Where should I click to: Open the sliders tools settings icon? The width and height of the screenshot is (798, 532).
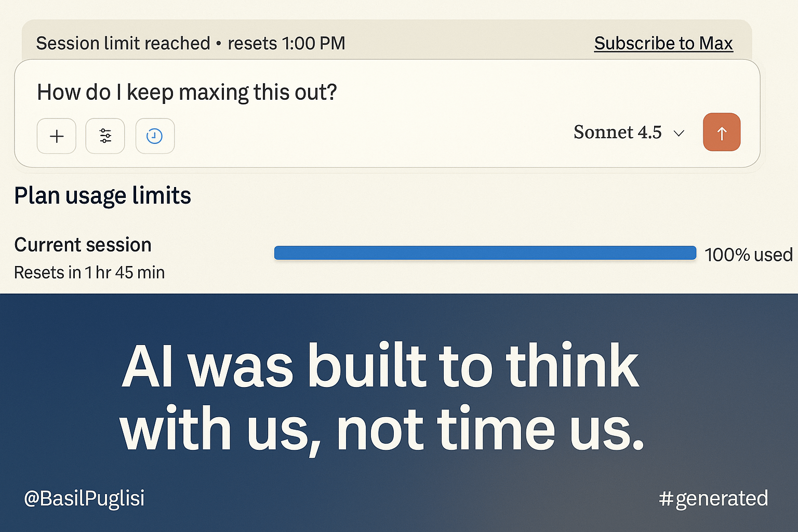pos(105,136)
